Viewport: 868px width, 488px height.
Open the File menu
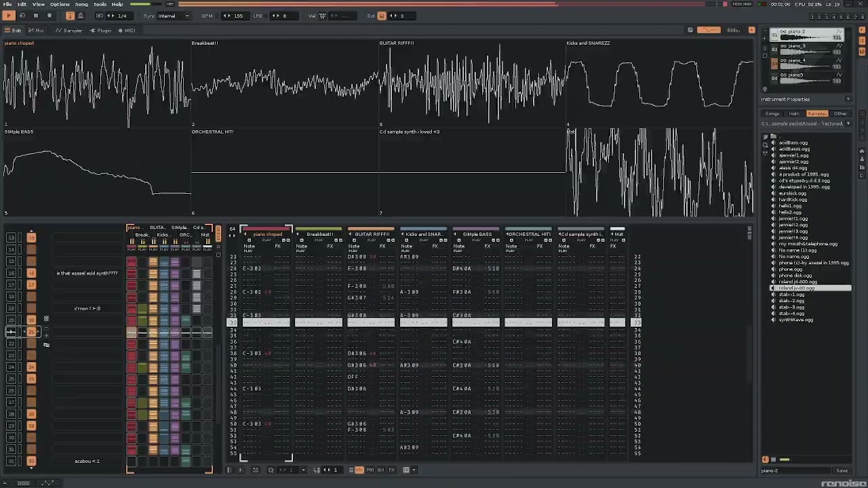coord(7,4)
